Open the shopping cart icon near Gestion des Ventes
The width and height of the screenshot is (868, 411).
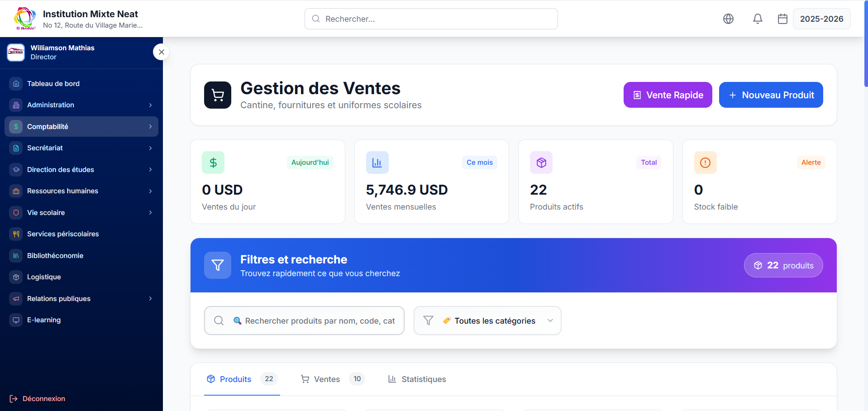(218, 95)
